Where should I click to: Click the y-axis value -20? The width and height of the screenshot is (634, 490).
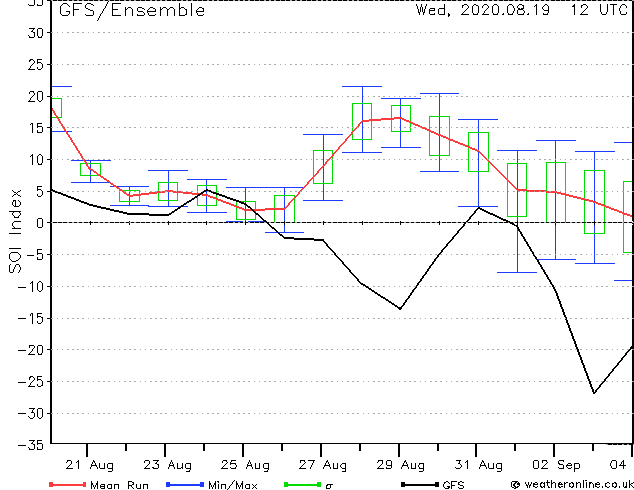(31, 350)
